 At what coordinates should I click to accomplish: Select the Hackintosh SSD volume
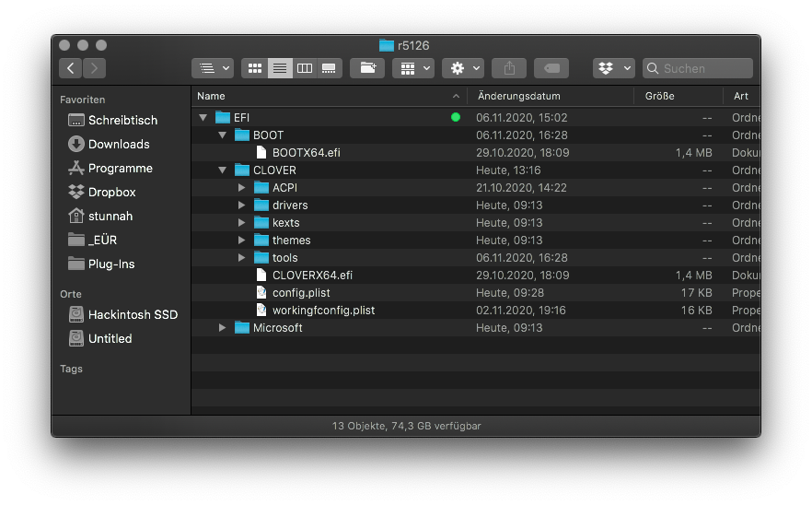coord(123,315)
